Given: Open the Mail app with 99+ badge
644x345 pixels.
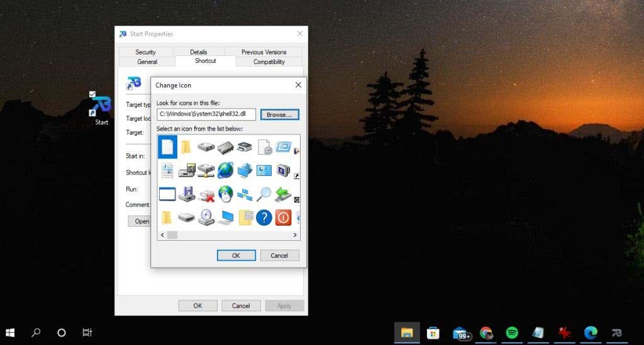Looking at the screenshot, I should pos(461,333).
